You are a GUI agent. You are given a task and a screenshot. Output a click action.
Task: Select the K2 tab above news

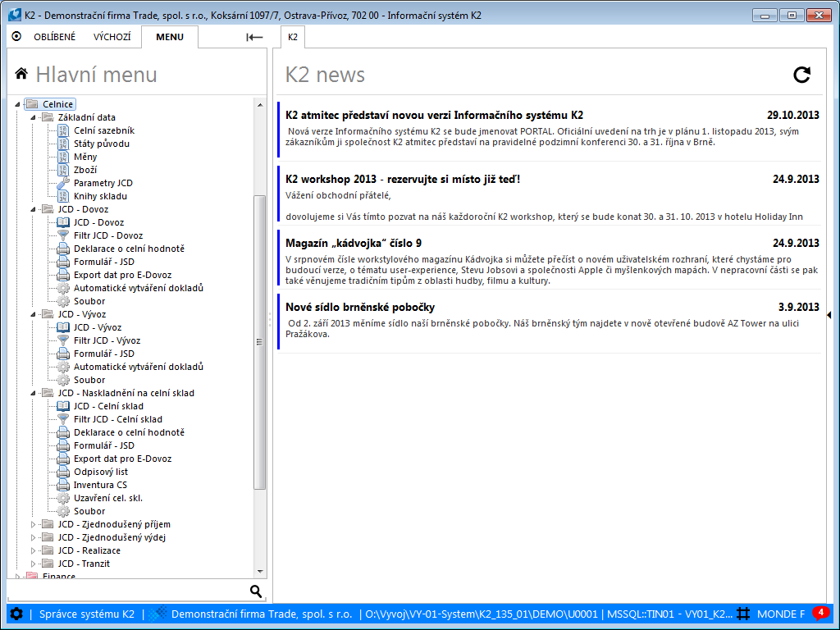(x=293, y=37)
